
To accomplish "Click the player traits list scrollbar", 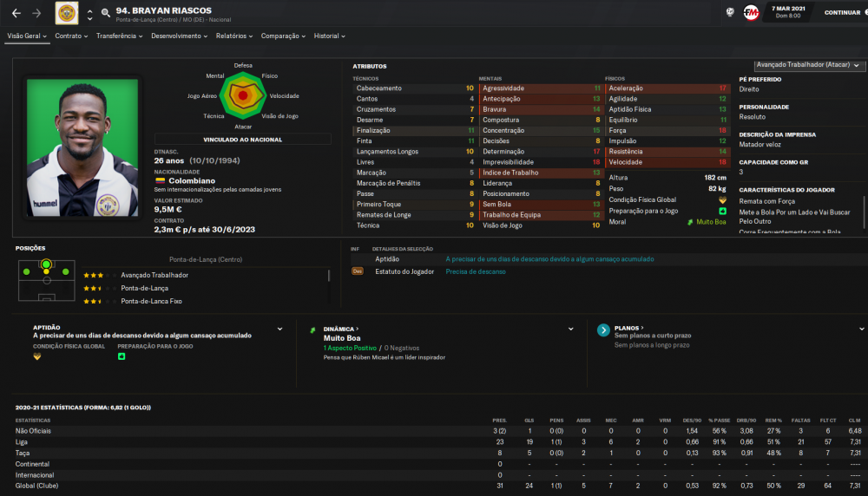I will coord(865,212).
